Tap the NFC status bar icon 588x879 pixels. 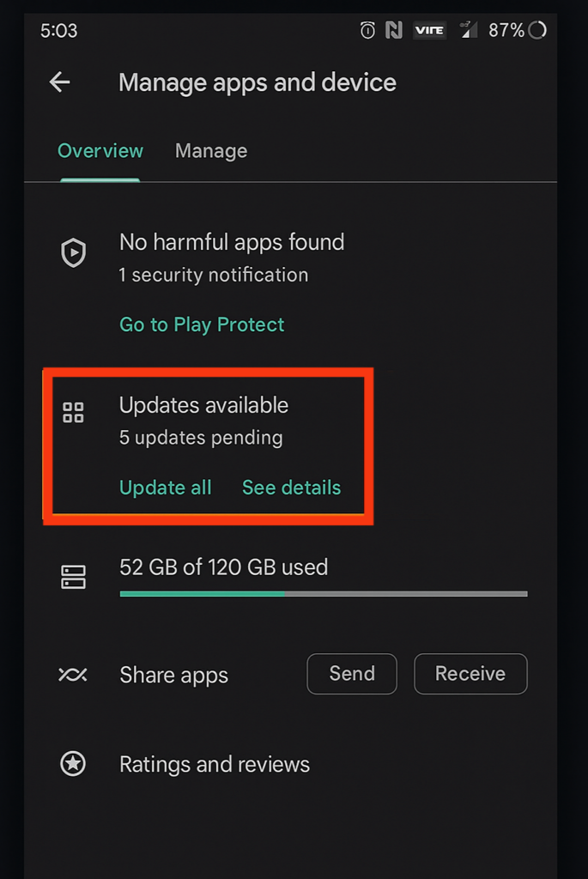point(394,30)
